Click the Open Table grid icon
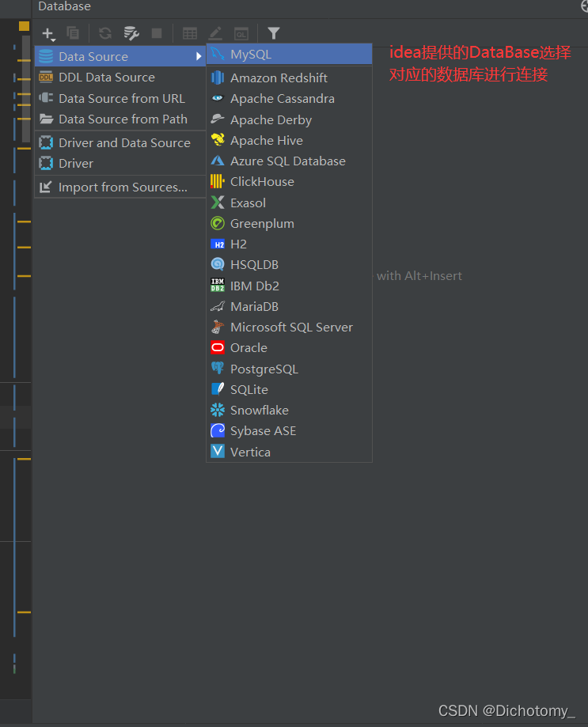Image resolution: width=588 pixels, height=727 pixels. pyautogui.click(x=190, y=33)
